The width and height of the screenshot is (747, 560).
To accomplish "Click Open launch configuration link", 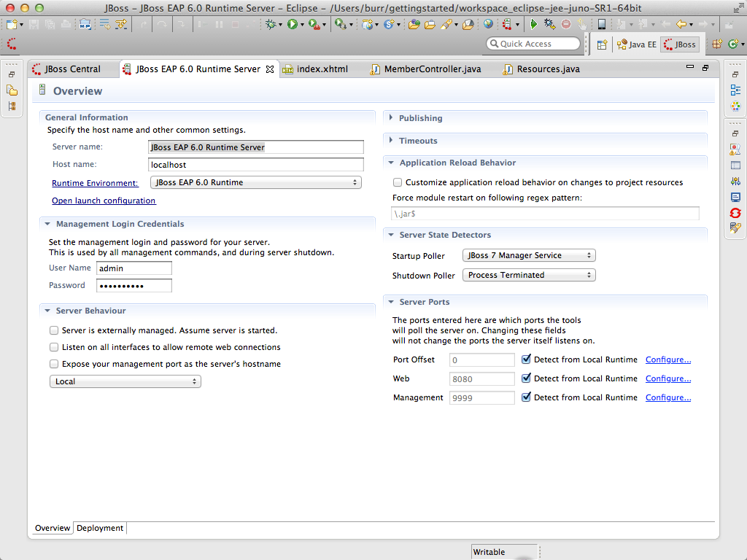I will point(104,201).
